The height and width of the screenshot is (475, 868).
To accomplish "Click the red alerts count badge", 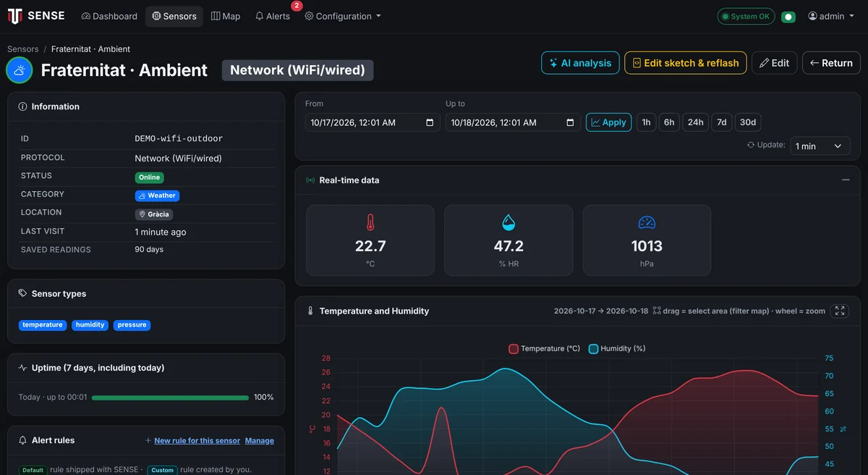I will (x=297, y=6).
